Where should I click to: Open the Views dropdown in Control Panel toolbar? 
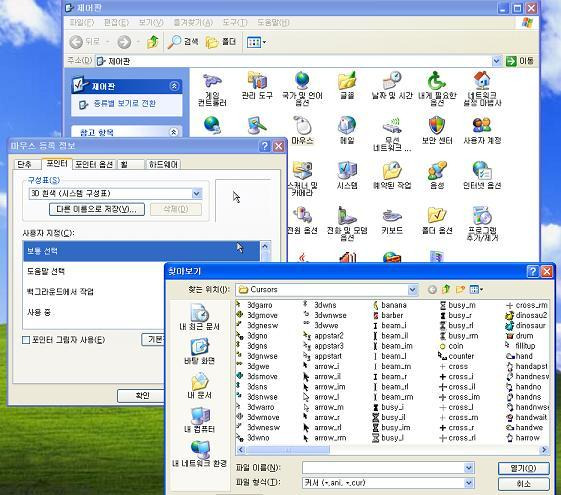(257, 42)
